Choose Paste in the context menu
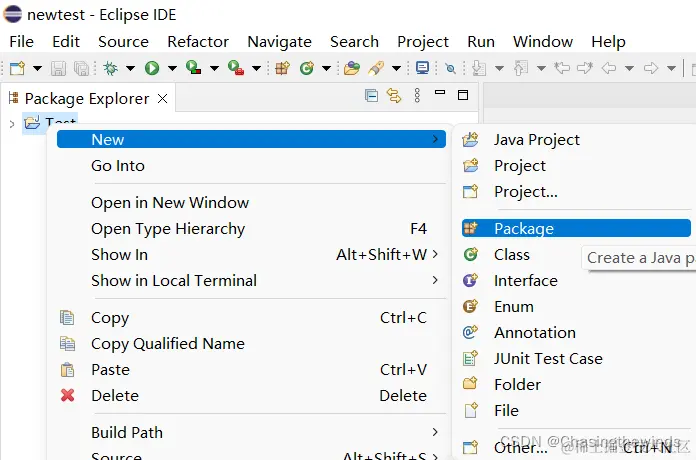 251,369
